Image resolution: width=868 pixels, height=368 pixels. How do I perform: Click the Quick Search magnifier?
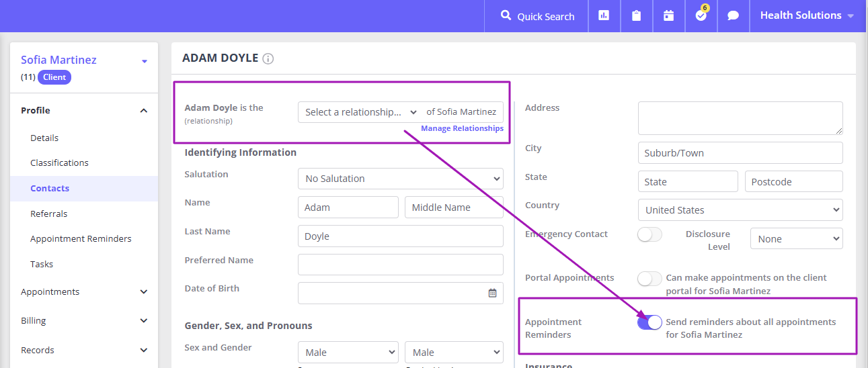[506, 15]
